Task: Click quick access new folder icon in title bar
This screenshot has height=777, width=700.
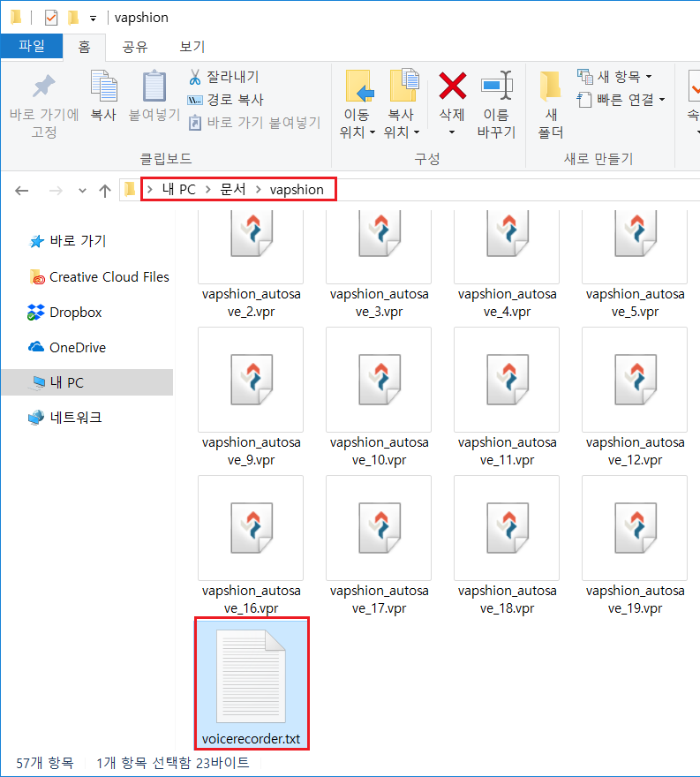Action: click(73, 18)
